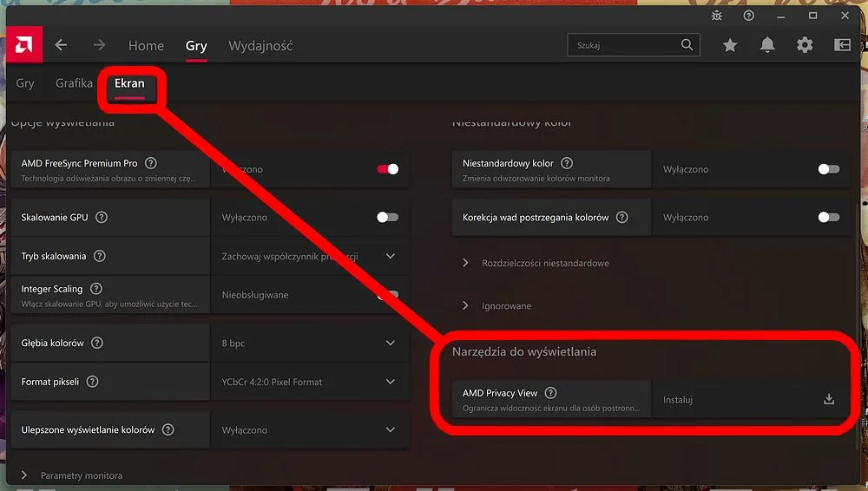This screenshot has height=491, width=868.
Task: Go forward with the right arrow
Action: point(99,45)
